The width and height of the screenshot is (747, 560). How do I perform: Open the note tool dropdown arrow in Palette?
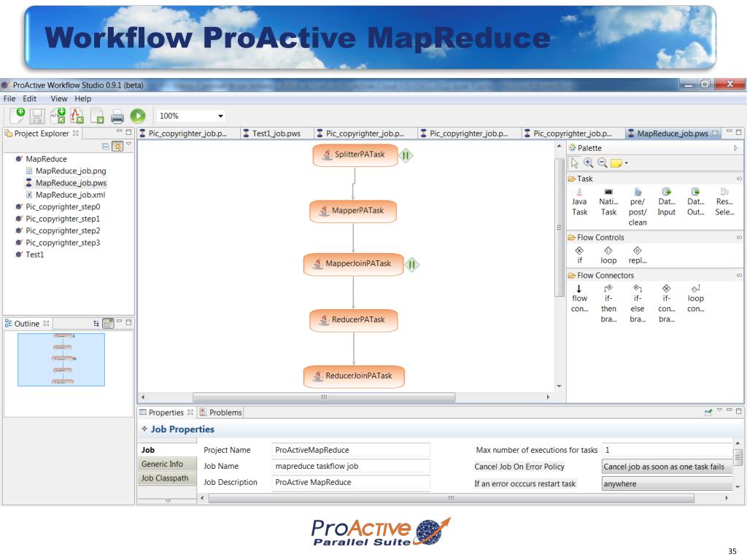[626, 163]
